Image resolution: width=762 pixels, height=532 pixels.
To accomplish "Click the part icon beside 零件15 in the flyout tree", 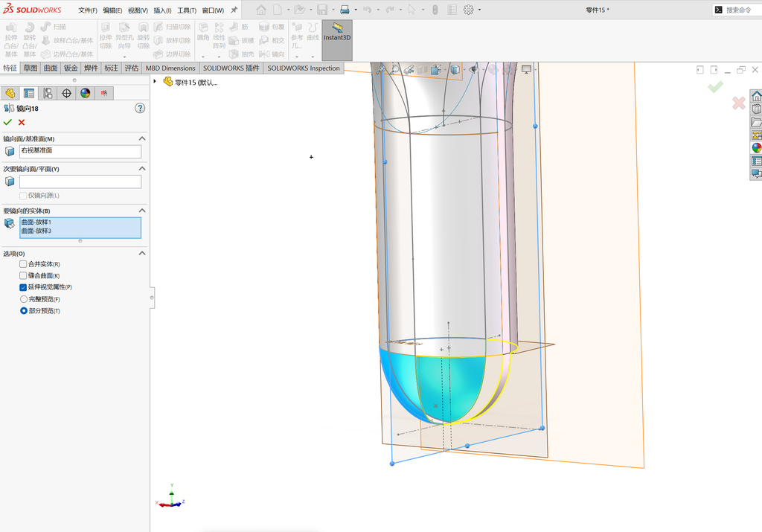I will 167,82.
